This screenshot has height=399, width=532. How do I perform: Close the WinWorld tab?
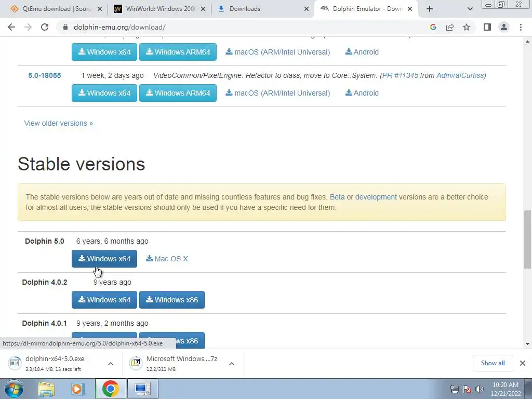[203, 9]
